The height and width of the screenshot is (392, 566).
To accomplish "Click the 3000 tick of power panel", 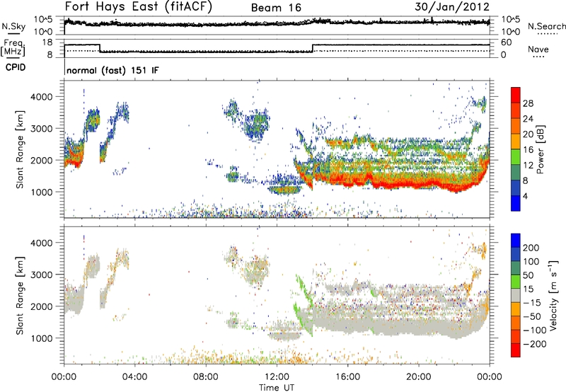I will point(41,129).
